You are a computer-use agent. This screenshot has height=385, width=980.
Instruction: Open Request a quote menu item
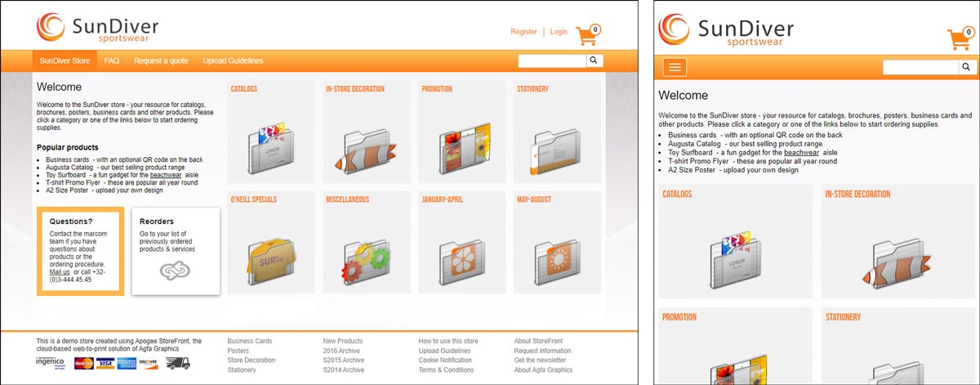pos(161,60)
